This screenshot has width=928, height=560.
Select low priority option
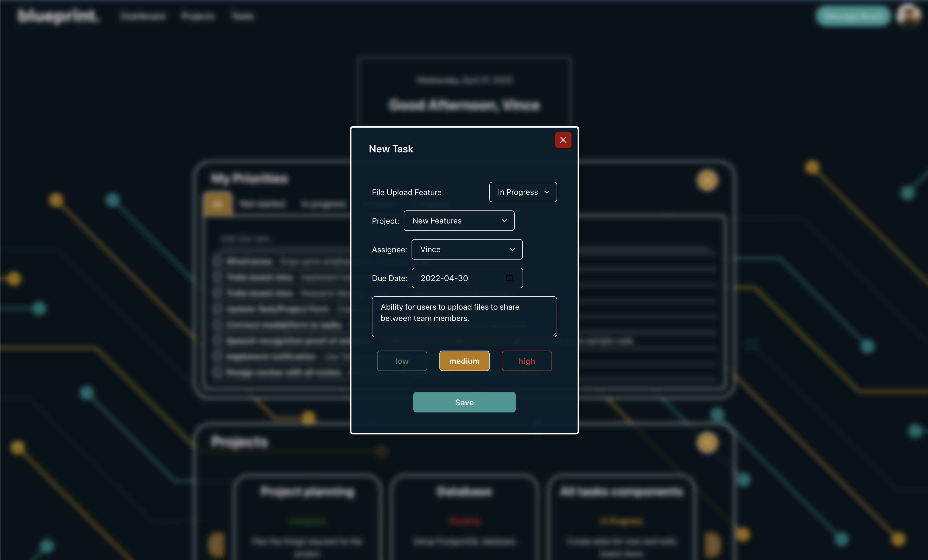[402, 361]
